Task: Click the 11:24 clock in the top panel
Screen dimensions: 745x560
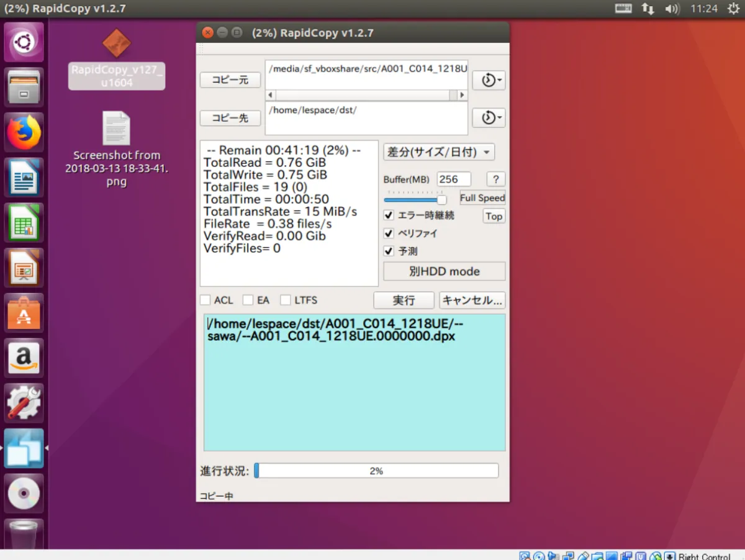Action: 703,9
